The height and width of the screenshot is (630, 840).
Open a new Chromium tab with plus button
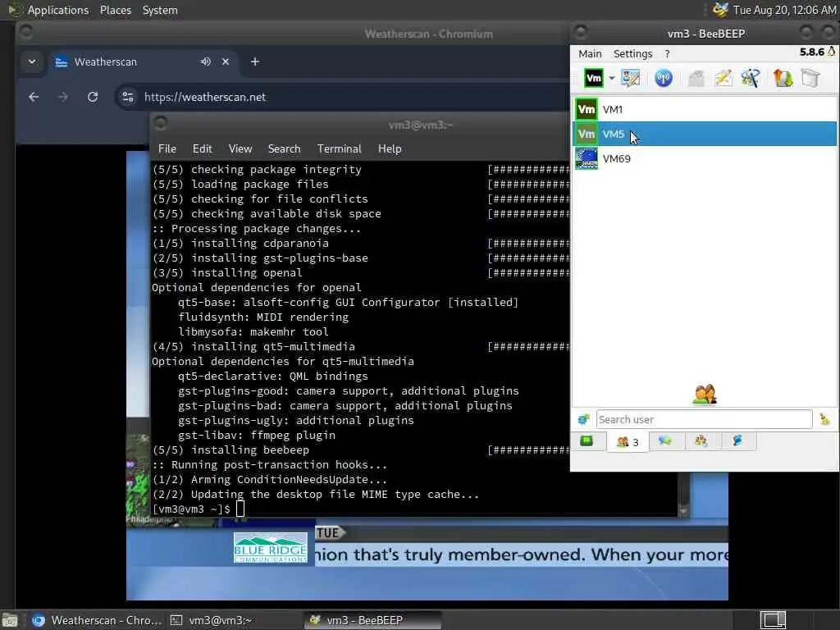coord(255,62)
